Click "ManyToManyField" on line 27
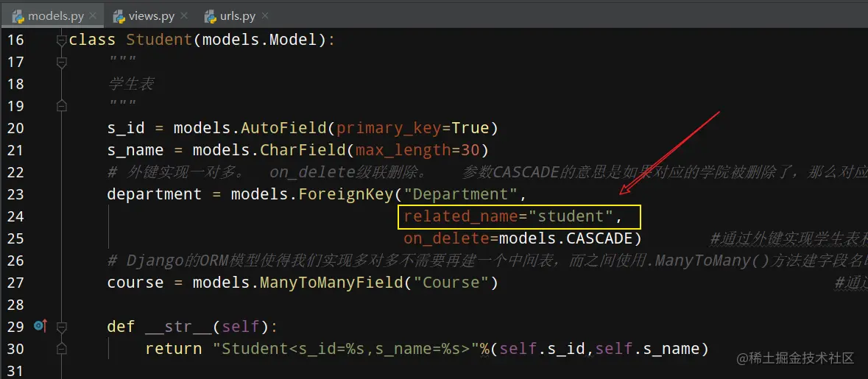The height and width of the screenshot is (379, 868). tap(331, 283)
